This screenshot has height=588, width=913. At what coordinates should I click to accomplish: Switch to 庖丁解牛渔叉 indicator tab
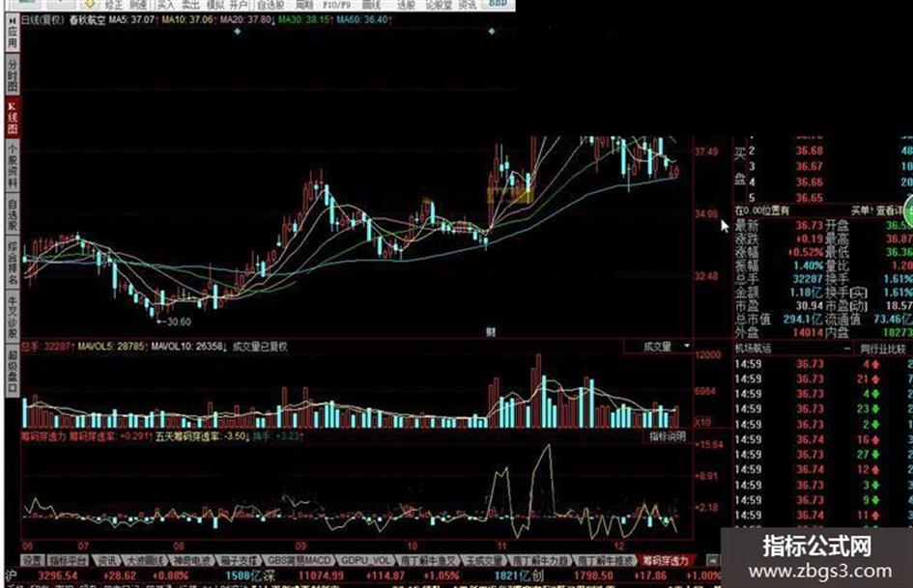[429, 561]
